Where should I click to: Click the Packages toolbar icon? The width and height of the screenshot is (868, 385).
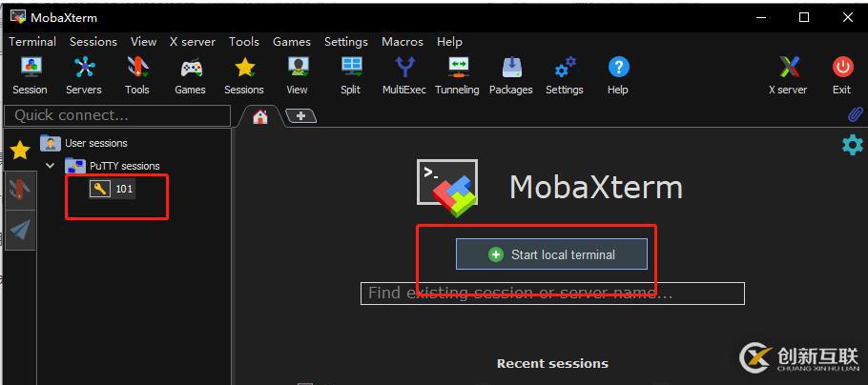coord(511,68)
